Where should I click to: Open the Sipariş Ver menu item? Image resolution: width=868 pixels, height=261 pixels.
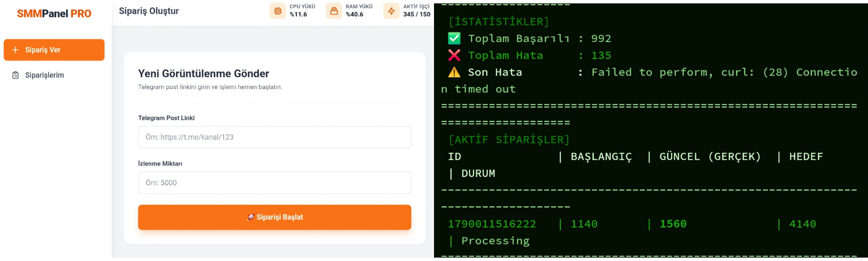[x=54, y=50]
